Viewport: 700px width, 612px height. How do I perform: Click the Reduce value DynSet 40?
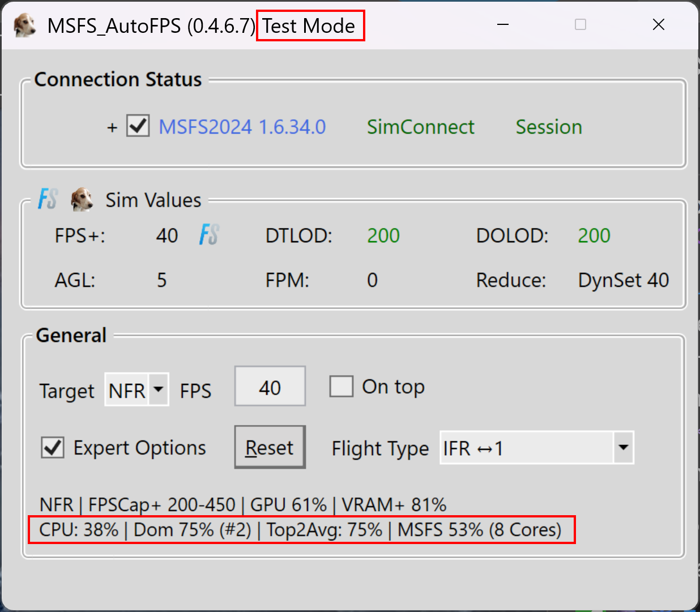[624, 280]
